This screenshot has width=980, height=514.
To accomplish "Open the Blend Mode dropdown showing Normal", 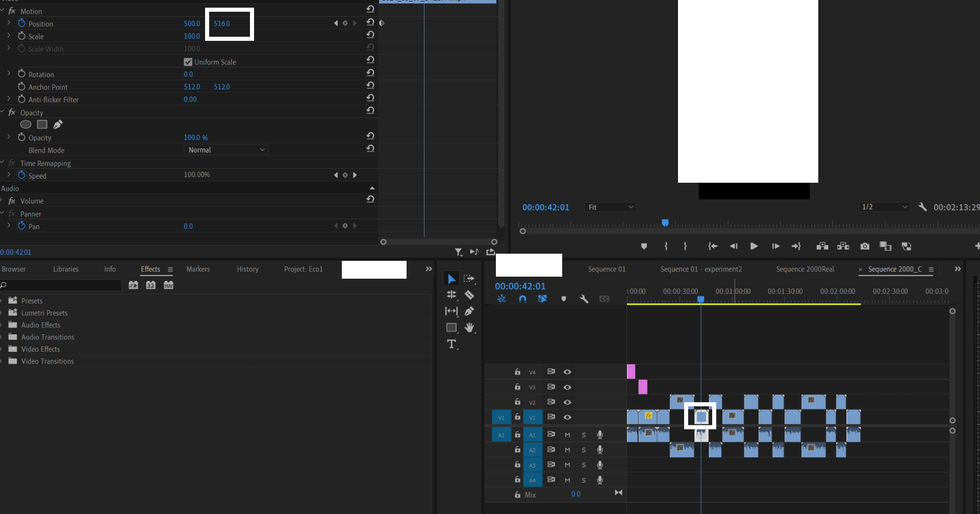I will click(226, 150).
